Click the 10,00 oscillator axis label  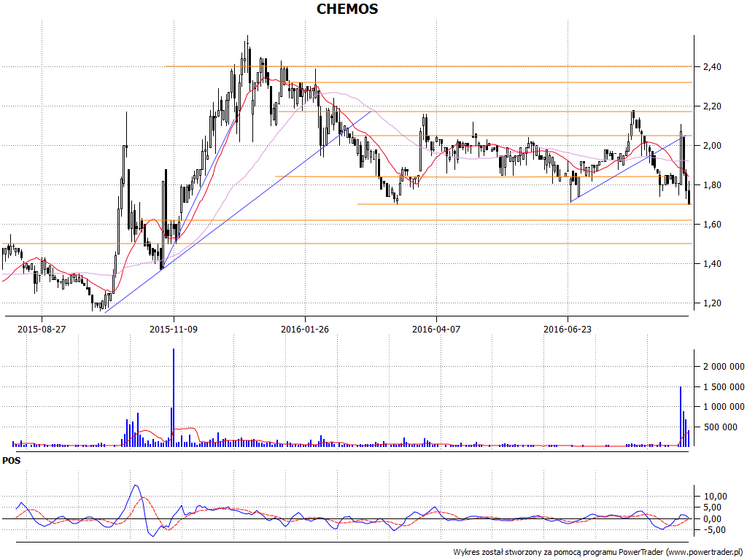pyautogui.click(x=715, y=496)
